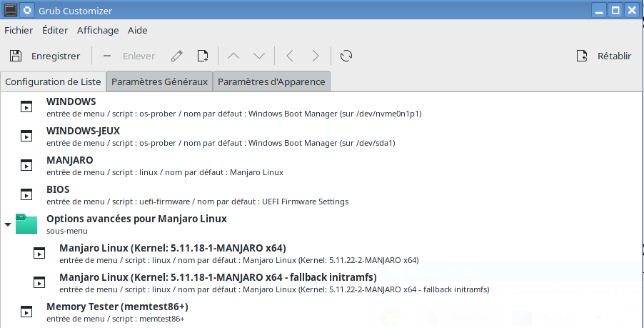Select the BIOS menu entry title
644x328 pixels.
(58, 189)
